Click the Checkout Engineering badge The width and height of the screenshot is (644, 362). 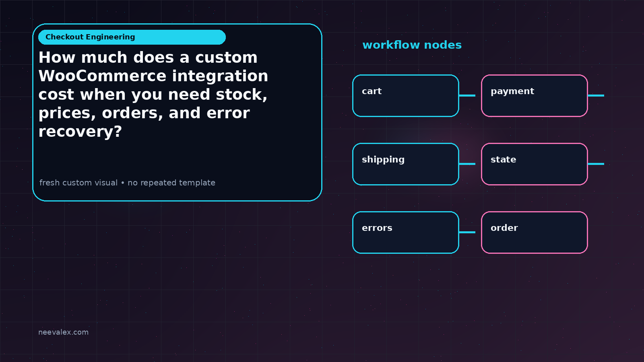[x=132, y=37]
